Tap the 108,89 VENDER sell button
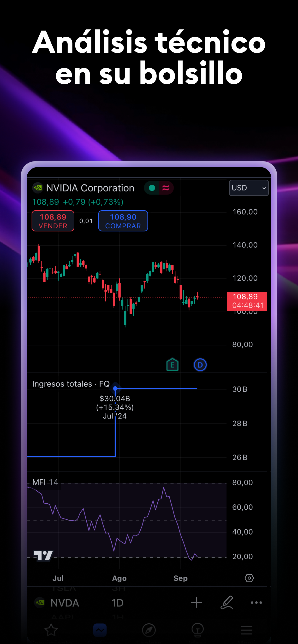Screen dimensions: 298x644 (53, 221)
